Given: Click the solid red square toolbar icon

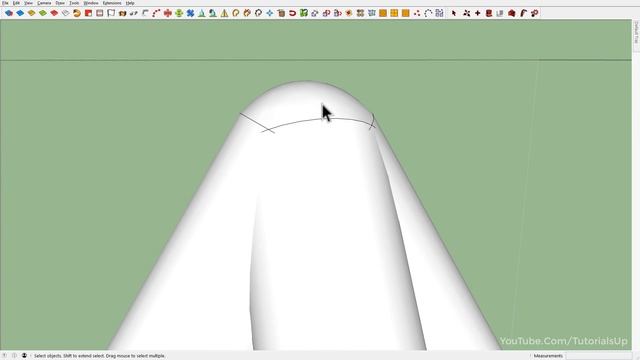Looking at the screenshot, I should tap(88, 13).
